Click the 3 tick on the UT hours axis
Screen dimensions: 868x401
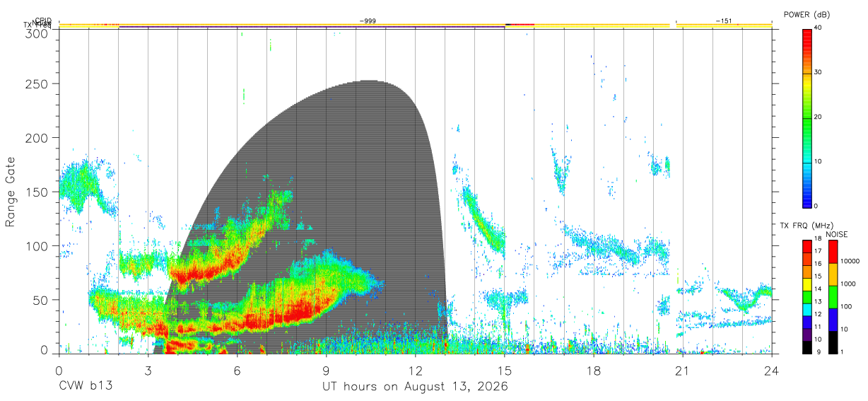tap(148, 370)
